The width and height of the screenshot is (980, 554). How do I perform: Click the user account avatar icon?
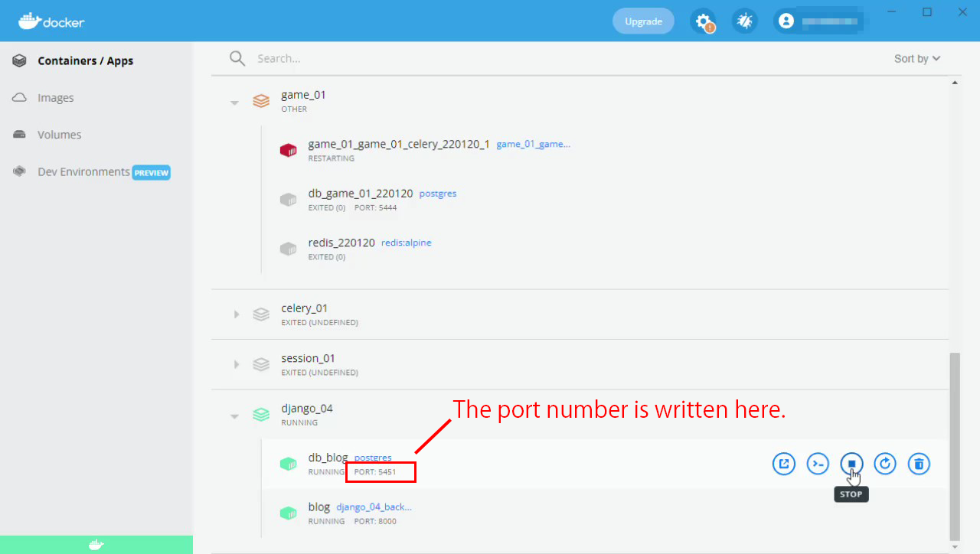786,21
